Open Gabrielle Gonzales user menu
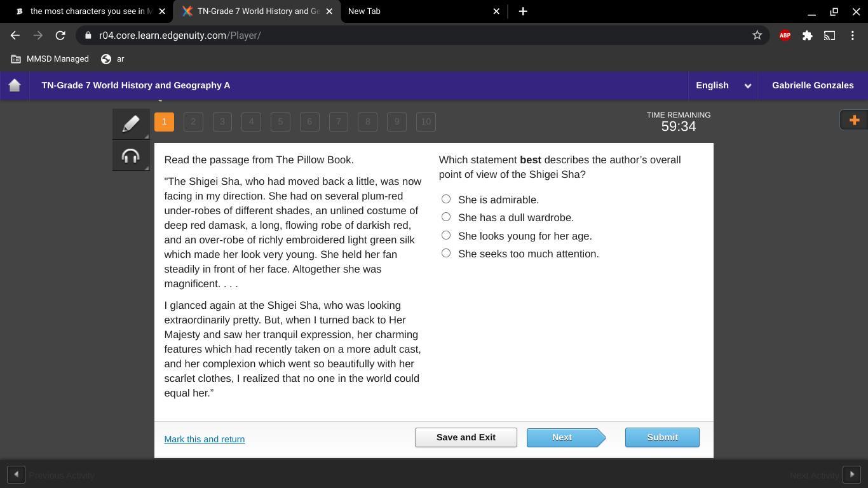 coord(813,85)
